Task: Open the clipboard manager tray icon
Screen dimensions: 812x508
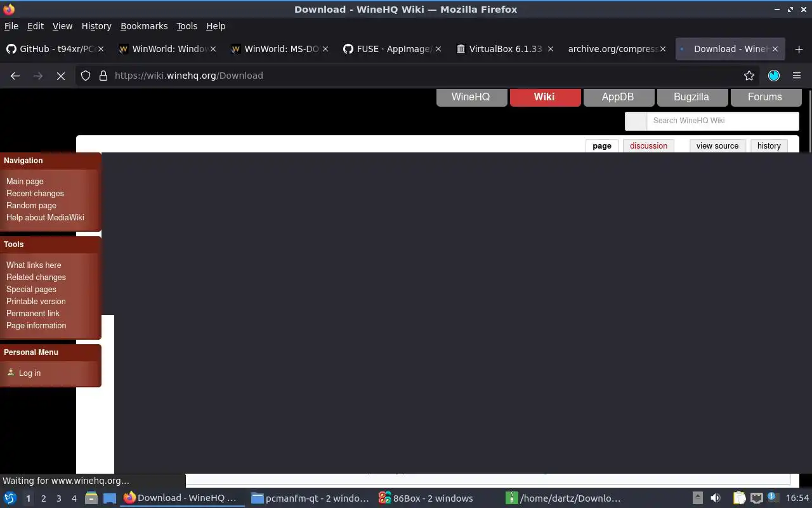Action: coord(739,498)
